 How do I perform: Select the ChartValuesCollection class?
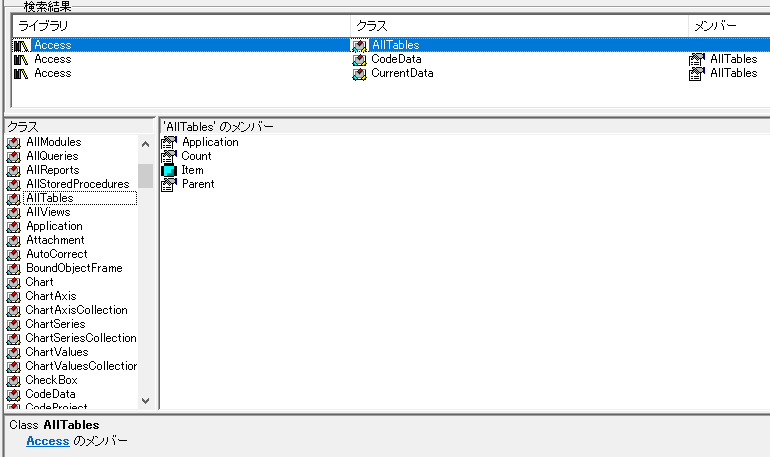81,366
